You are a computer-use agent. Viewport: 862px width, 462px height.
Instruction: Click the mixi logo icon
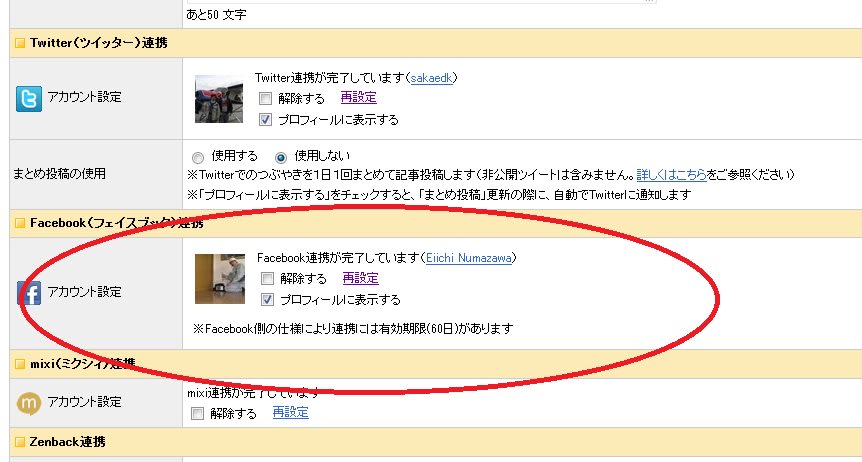(x=29, y=403)
